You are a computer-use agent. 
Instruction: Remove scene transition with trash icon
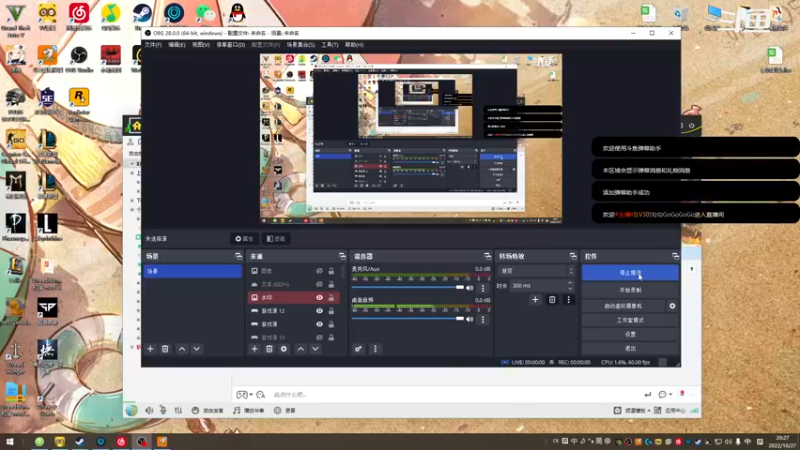click(552, 300)
